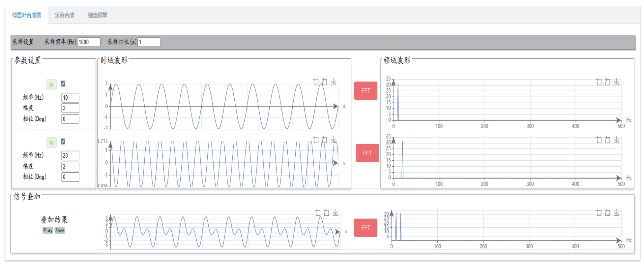Image resolution: width=644 pixels, height=266 pixels.
Task: Download the S2 frequency spectrum image
Action: (616, 140)
